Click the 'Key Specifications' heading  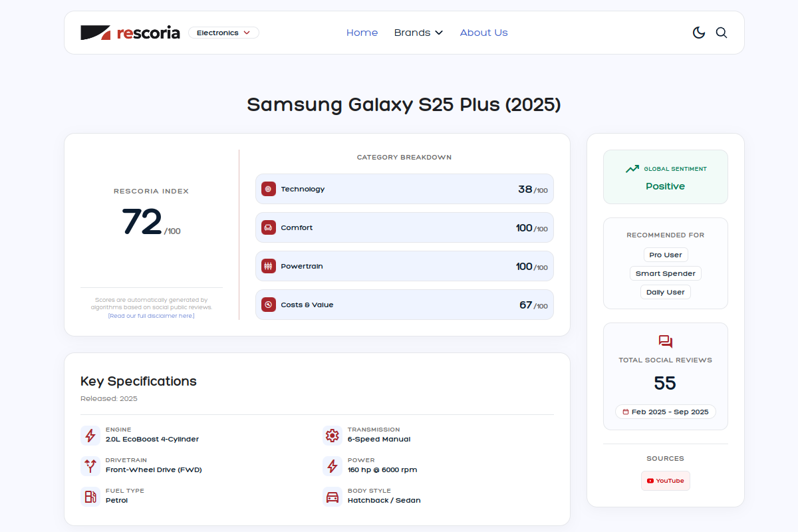click(138, 382)
